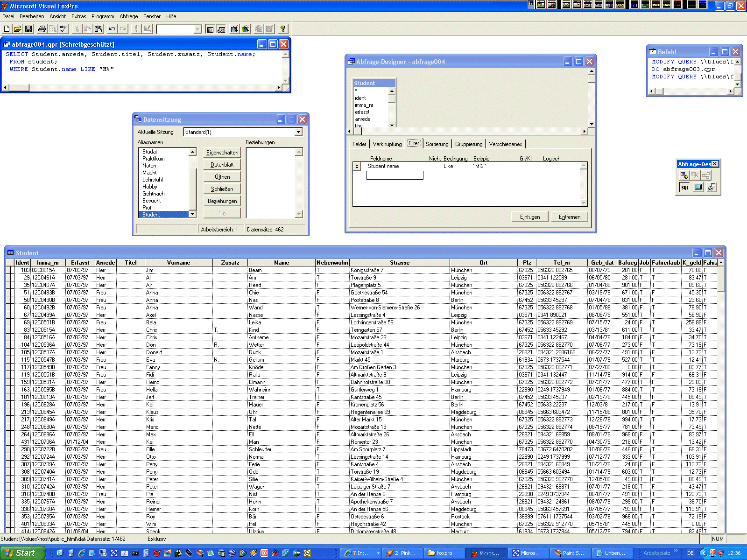Click the Undo arrow toolbar icon

pos(112,29)
